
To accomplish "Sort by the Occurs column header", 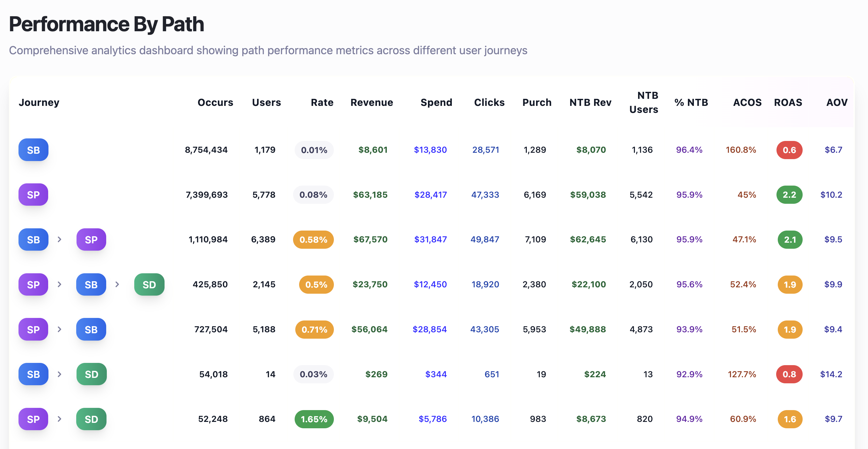I will pos(215,102).
